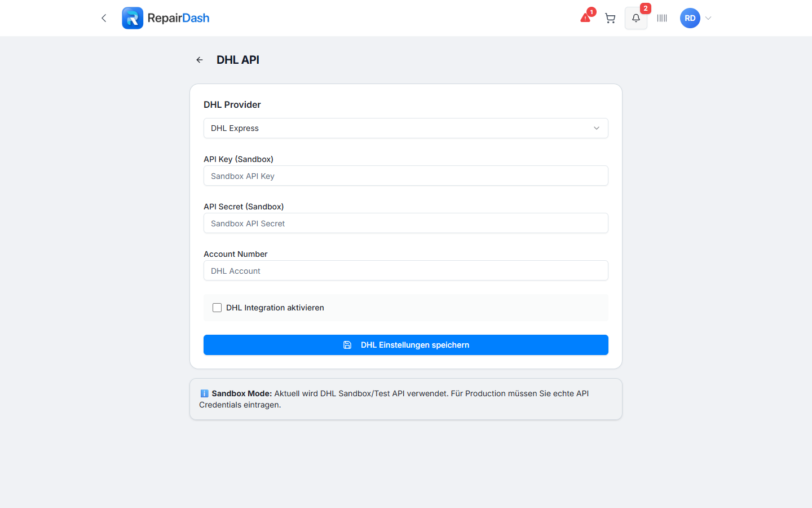Click the 'Account Number' label
Image resolution: width=812 pixels, height=508 pixels.
coord(236,254)
